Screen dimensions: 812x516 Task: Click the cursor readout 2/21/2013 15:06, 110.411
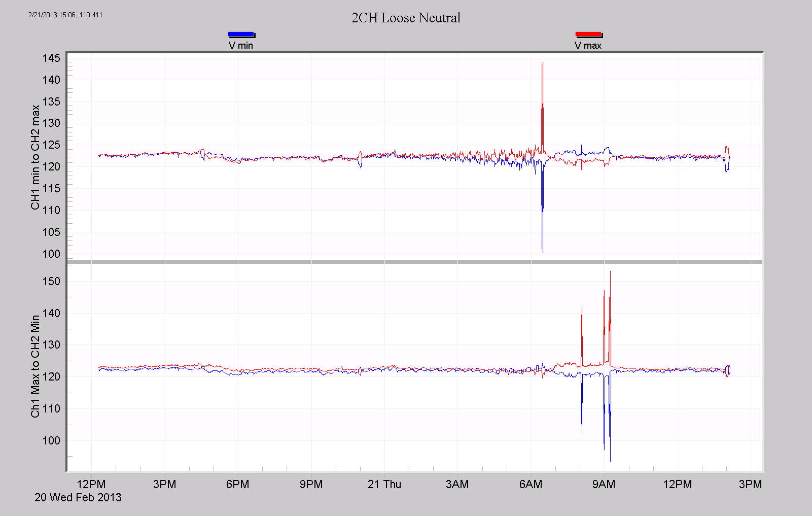point(65,15)
